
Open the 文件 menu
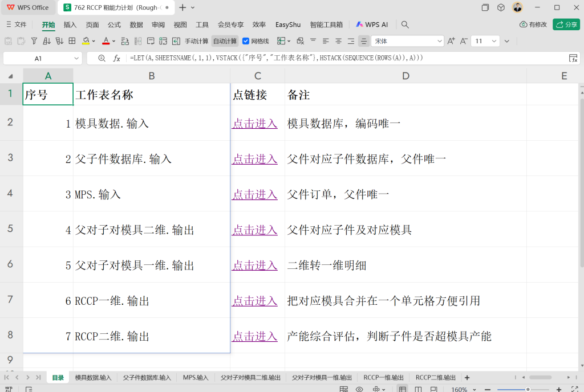pyautogui.click(x=17, y=24)
